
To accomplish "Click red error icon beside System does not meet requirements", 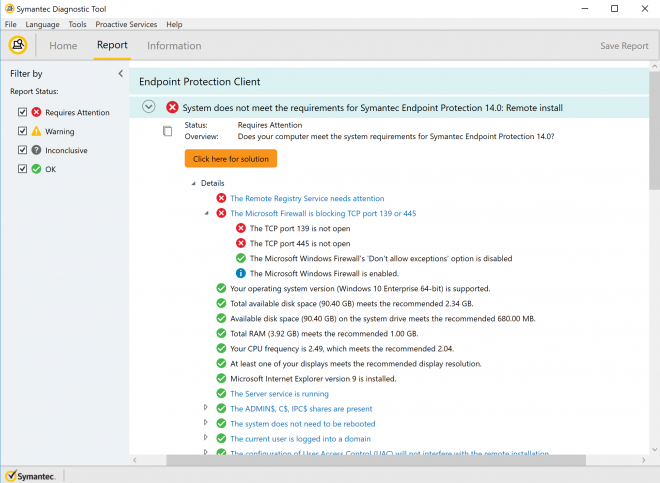I will point(172,107).
